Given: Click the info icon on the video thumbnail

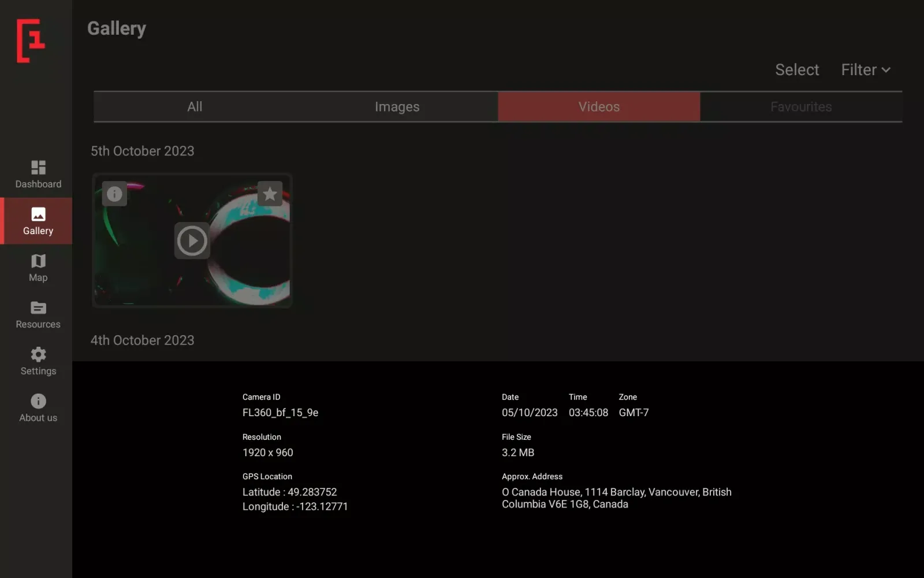Looking at the screenshot, I should coord(114,194).
